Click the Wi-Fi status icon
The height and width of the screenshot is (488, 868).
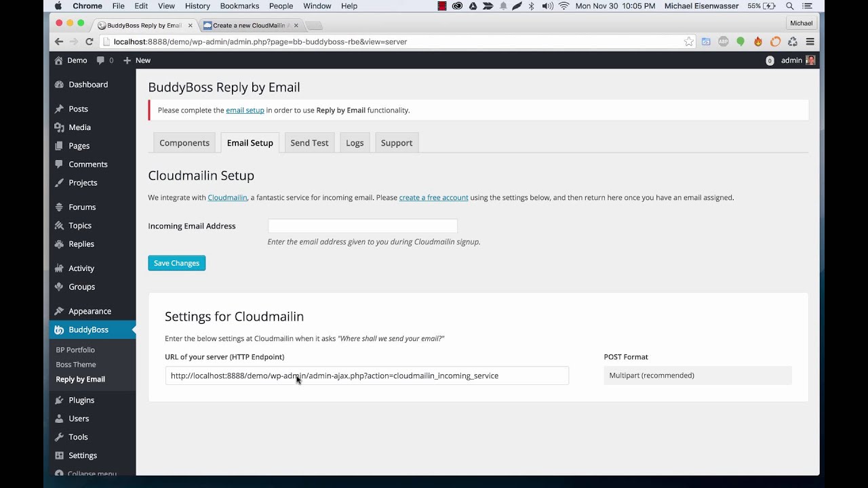(564, 6)
